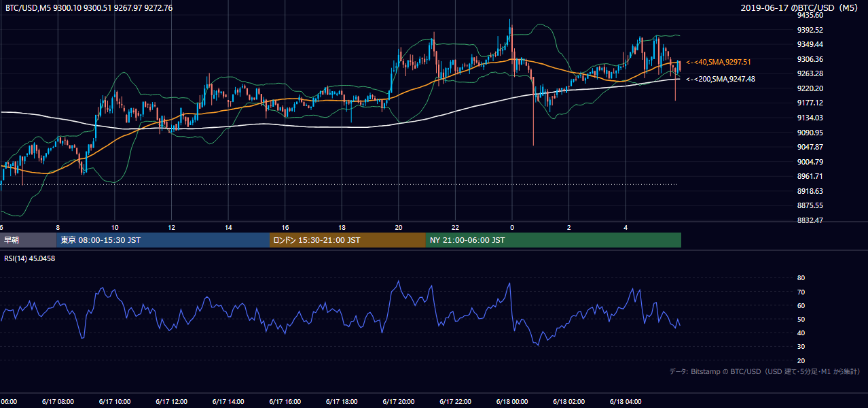This screenshot has width=868, height=408.
Task: Click the RSI(14) 45.0458 indicator label
Action: [30, 258]
